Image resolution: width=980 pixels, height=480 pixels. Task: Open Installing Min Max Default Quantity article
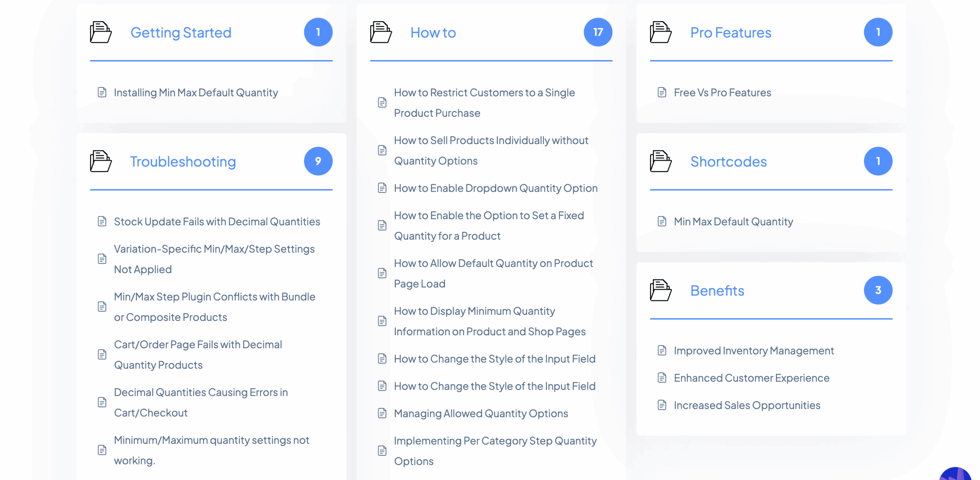coord(196,93)
